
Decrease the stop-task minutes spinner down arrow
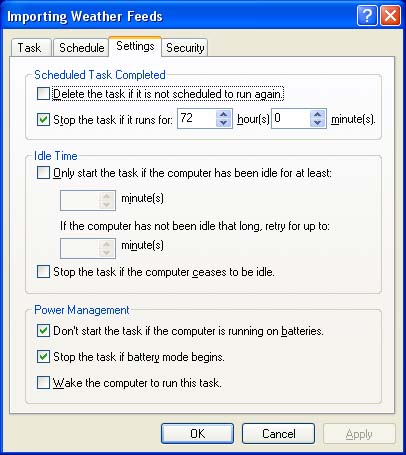[318, 123]
